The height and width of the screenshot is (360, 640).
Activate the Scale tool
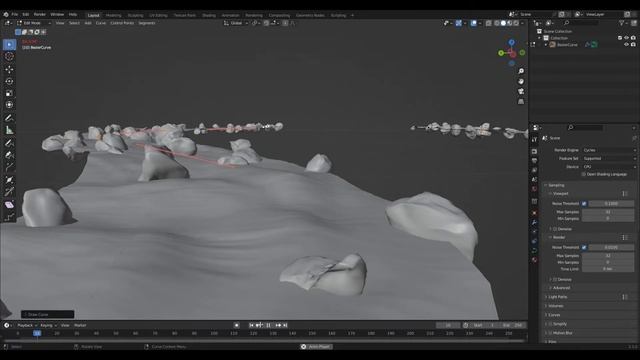9,93
